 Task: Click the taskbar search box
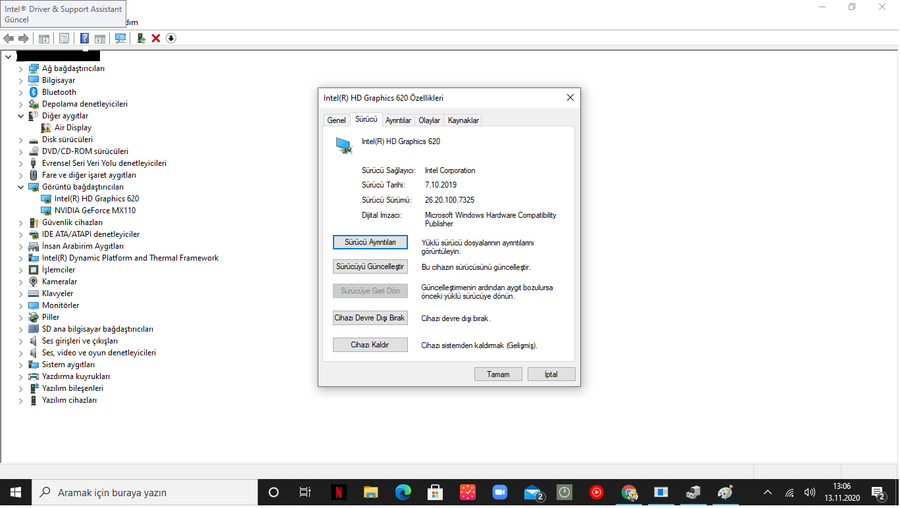[x=145, y=493]
